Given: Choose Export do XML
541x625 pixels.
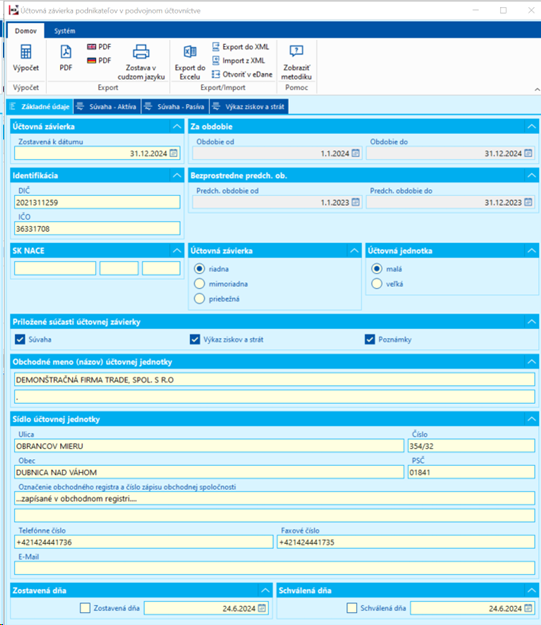Looking at the screenshot, I should click(x=240, y=47).
